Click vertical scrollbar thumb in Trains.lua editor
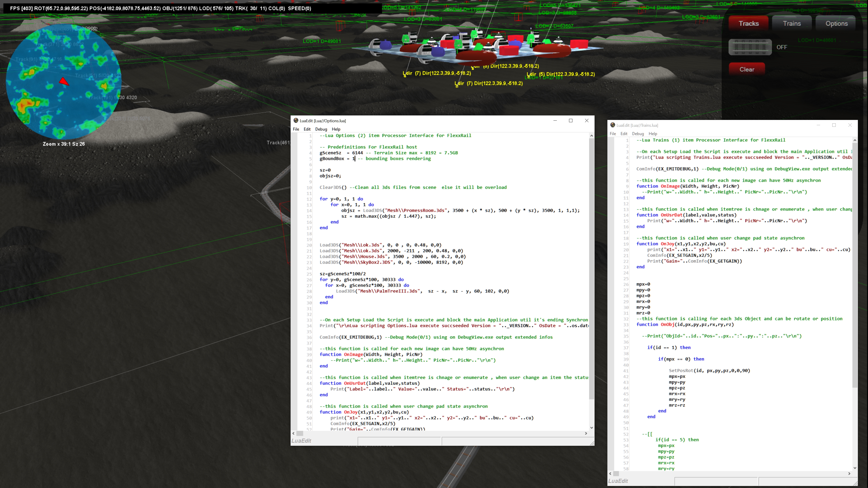868x488 pixels. point(854,265)
